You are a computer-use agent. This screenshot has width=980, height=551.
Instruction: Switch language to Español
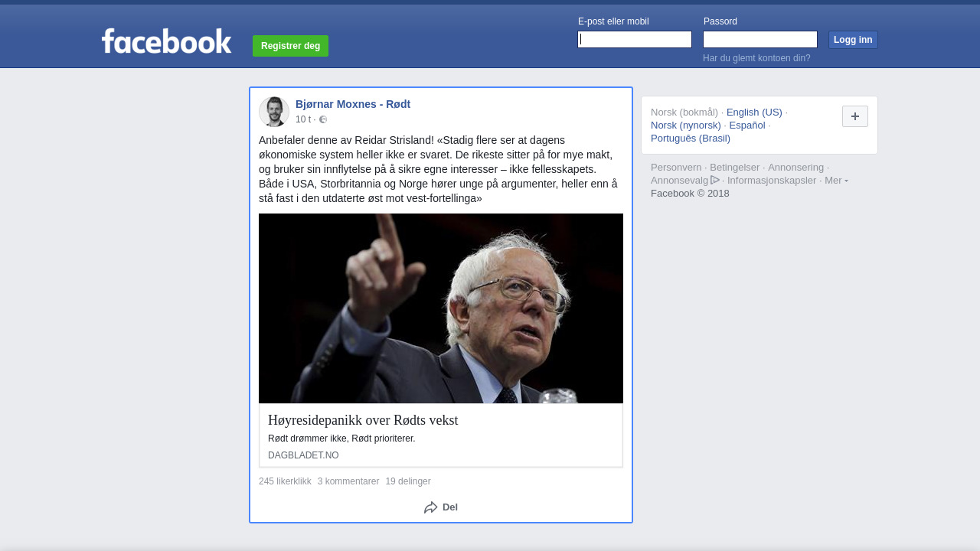pyautogui.click(x=747, y=126)
